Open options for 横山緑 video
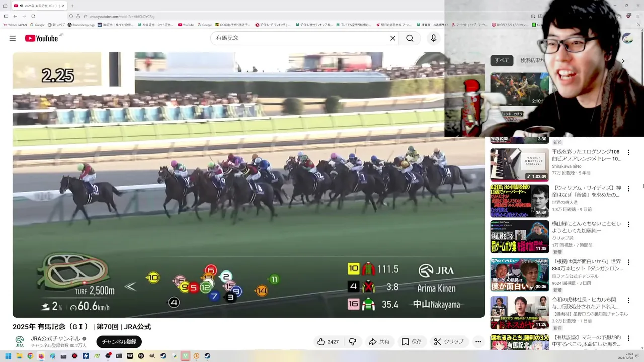 click(x=628, y=225)
